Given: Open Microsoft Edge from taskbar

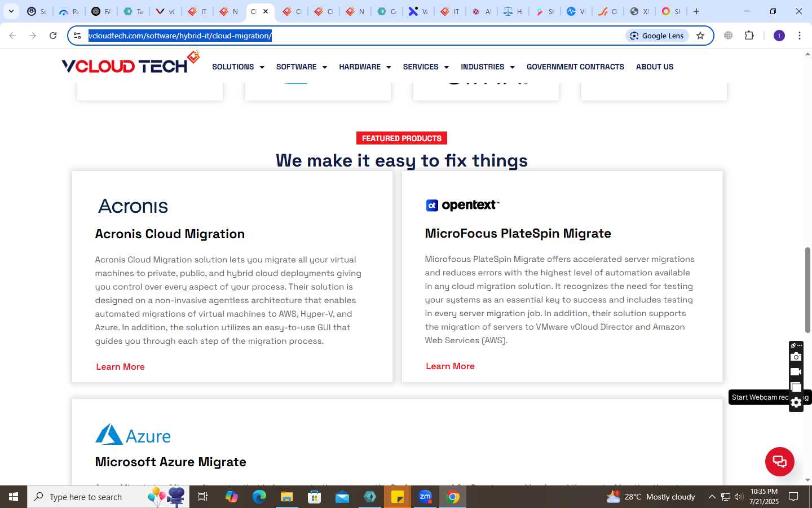Looking at the screenshot, I should pos(259,497).
